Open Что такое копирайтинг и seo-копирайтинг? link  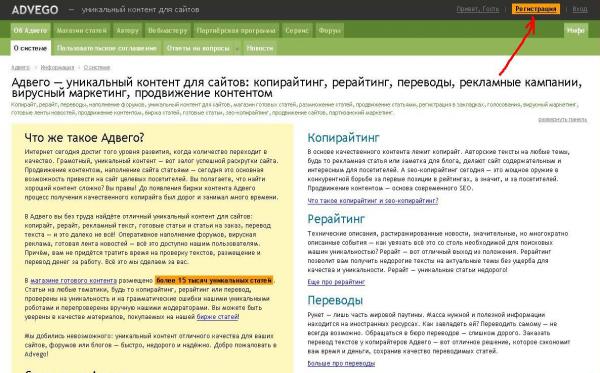pyautogui.click(x=373, y=200)
